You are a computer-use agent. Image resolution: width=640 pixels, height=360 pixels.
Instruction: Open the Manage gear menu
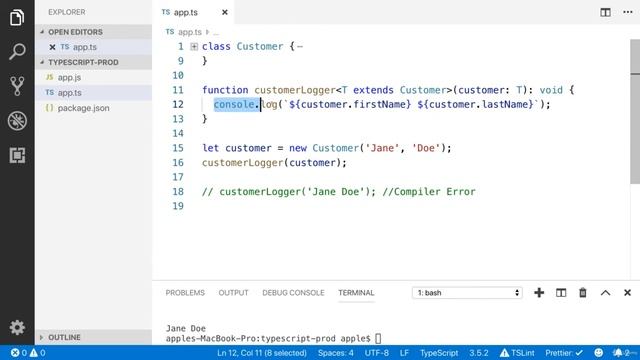tap(17, 327)
